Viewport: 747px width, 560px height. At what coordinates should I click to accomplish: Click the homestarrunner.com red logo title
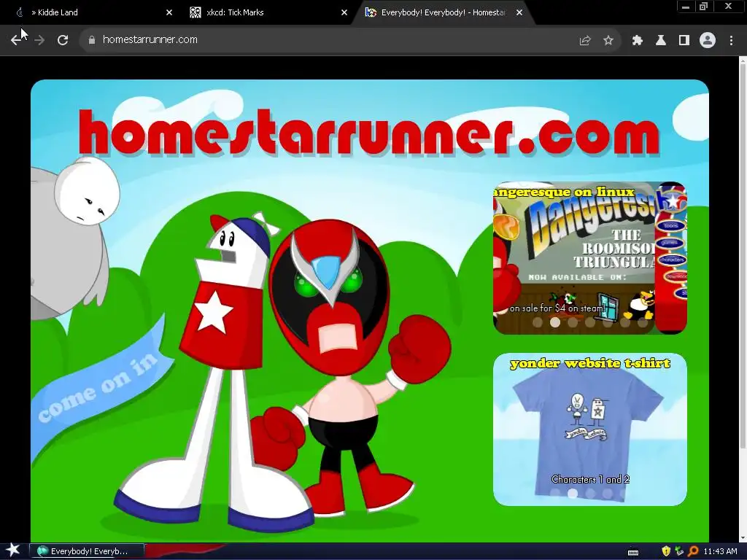(x=369, y=133)
